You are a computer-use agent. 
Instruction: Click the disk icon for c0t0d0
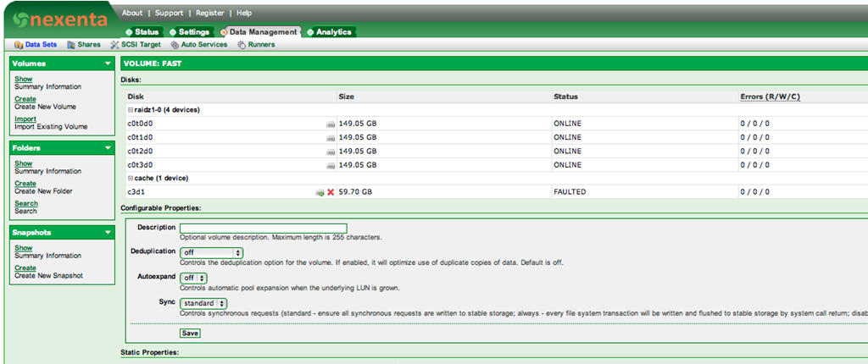(x=331, y=124)
